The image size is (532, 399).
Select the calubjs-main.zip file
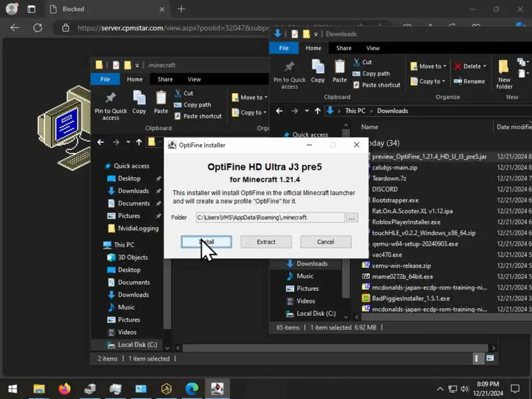pos(395,168)
